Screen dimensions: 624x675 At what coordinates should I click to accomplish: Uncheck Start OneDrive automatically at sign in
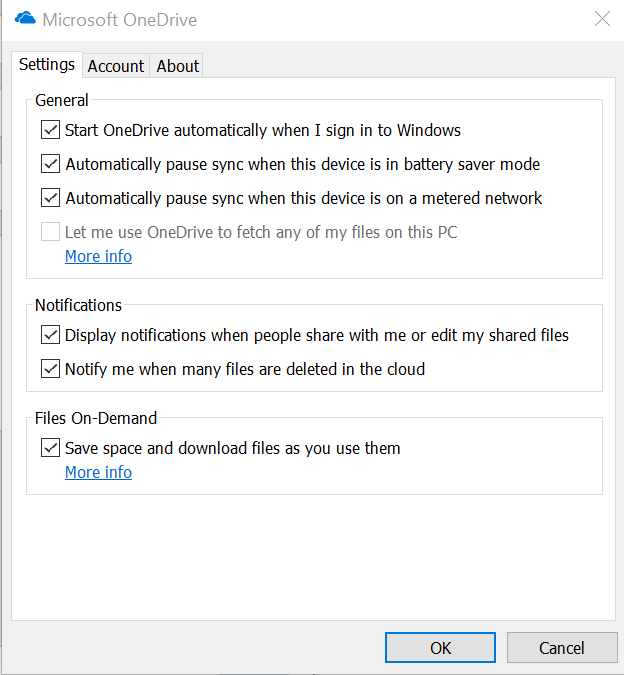tap(50, 130)
